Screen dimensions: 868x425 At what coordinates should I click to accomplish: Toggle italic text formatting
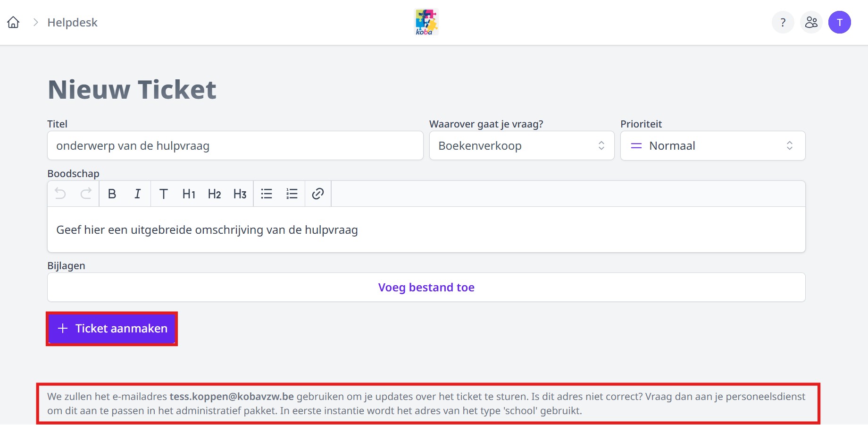[x=137, y=194]
